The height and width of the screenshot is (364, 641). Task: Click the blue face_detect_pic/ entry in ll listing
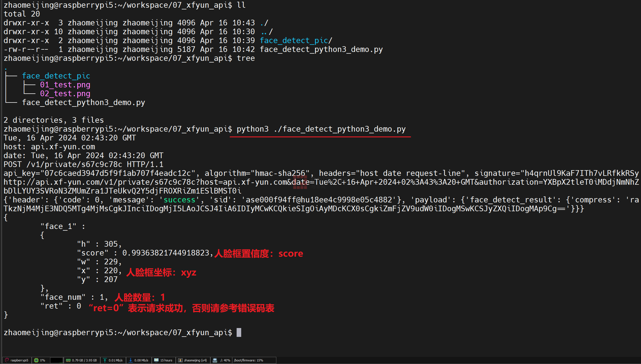coord(295,41)
